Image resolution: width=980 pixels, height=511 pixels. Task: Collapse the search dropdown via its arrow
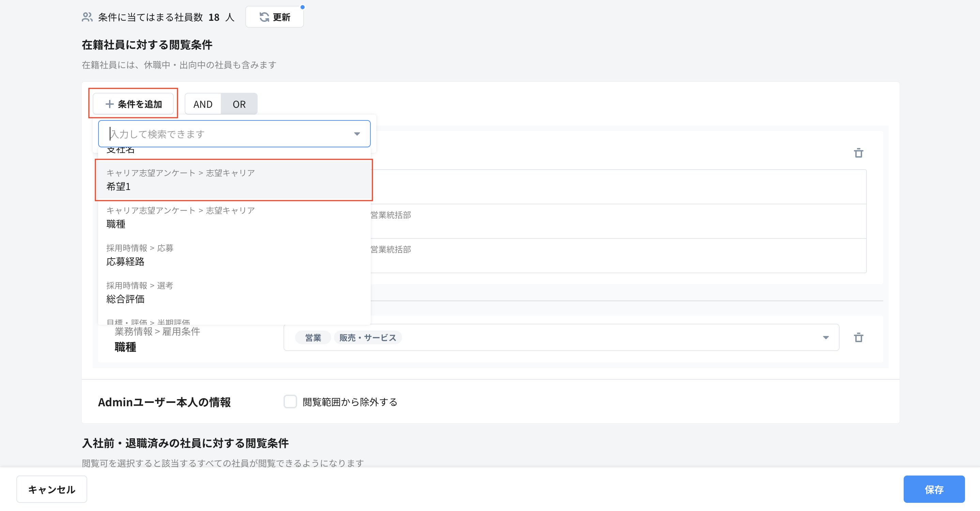357,134
